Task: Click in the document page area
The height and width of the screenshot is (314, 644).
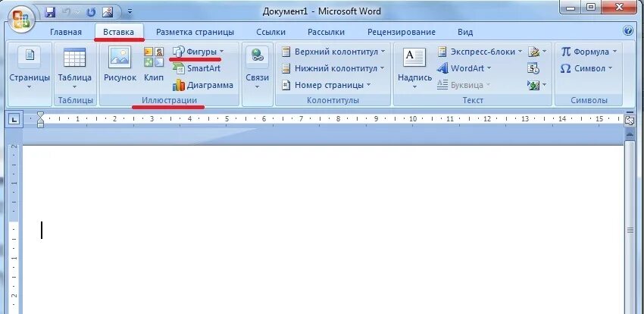Action: tap(323, 230)
